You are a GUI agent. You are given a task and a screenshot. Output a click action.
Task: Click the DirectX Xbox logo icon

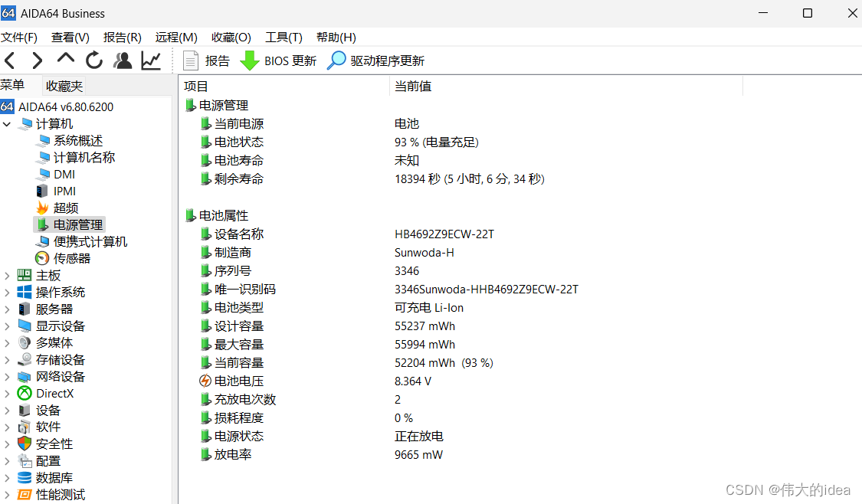(25, 394)
